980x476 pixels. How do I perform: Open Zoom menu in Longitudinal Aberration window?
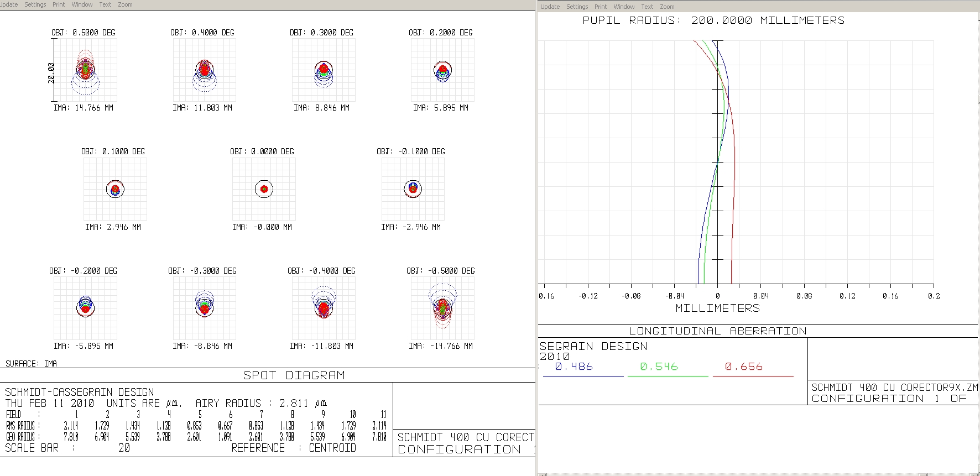coord(667,7)
